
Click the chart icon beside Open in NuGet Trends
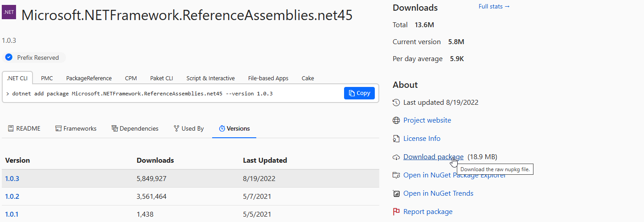pos(396,193)
